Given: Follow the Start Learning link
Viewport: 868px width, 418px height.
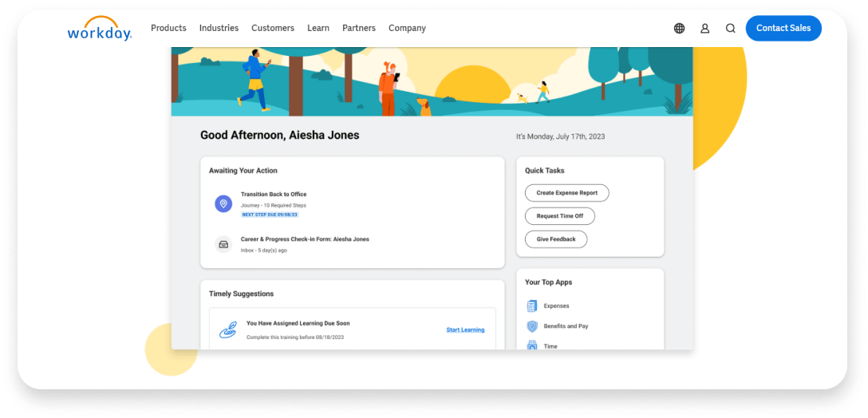Looking at the screenshot, I should [x=465, y=329].
